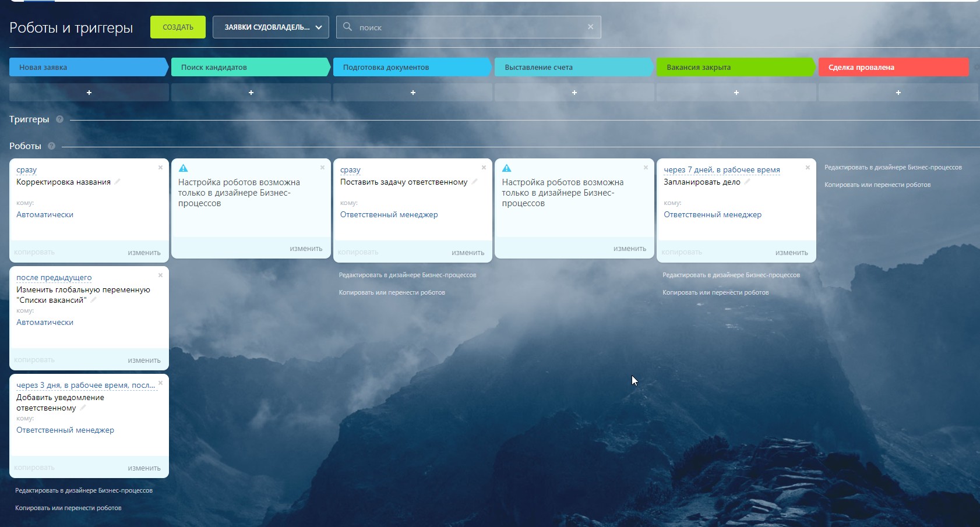980x527 pixels.
Task: Open Копировать или перенести роботов under Вакансия закрыта column
Action: (715, 292)
